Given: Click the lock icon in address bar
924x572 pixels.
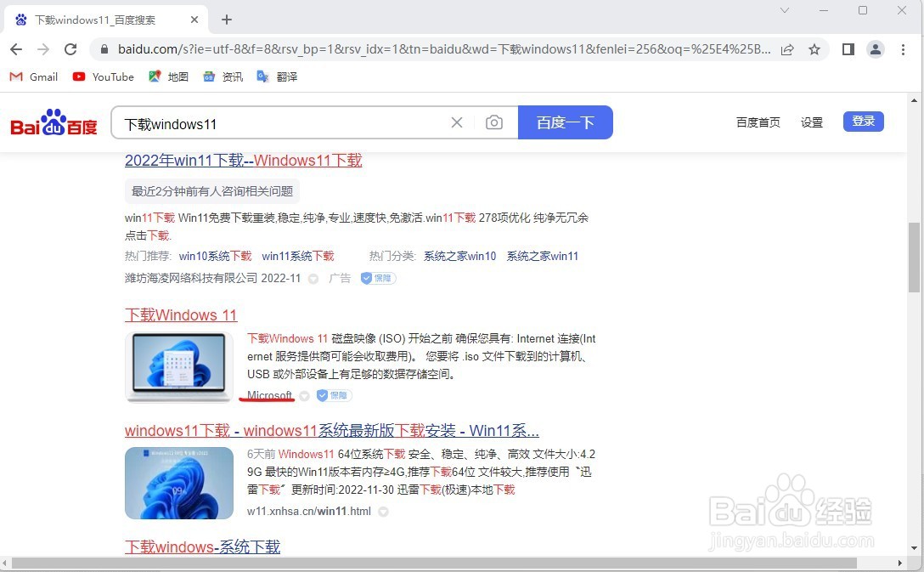Looking at the screenshot, I should [104, 49].
